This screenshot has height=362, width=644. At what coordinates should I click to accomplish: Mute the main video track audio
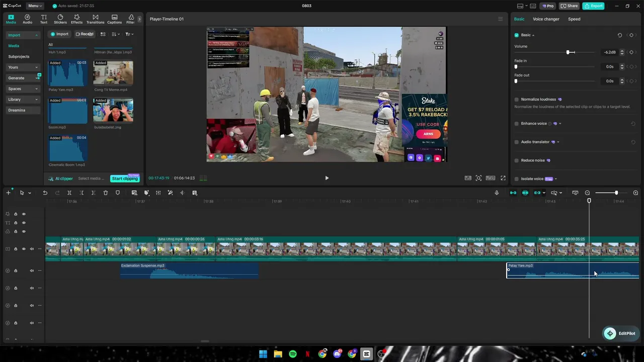pos(32,249)
